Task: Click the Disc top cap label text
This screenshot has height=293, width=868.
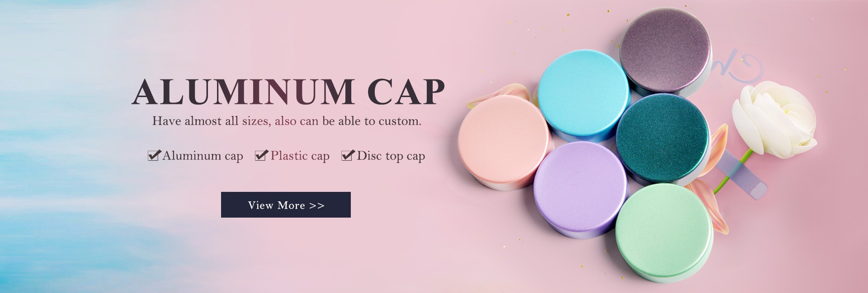Action: click(x=391, y=156)
